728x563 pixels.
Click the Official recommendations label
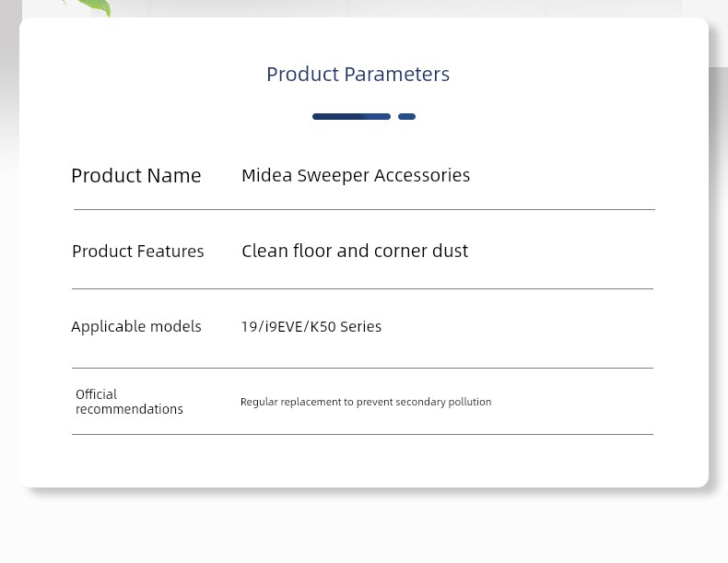[x=129, y=402]
